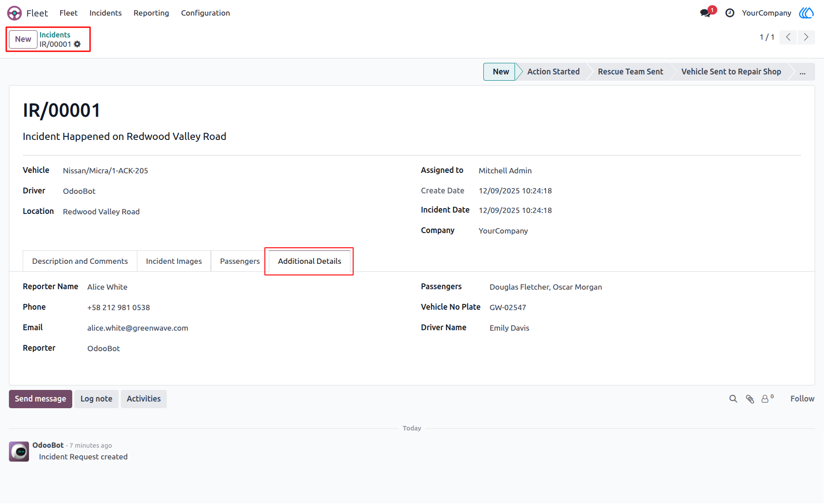Open the Configuration menu
The width and height of the screenshot is (824, 504).
(206, 13)
